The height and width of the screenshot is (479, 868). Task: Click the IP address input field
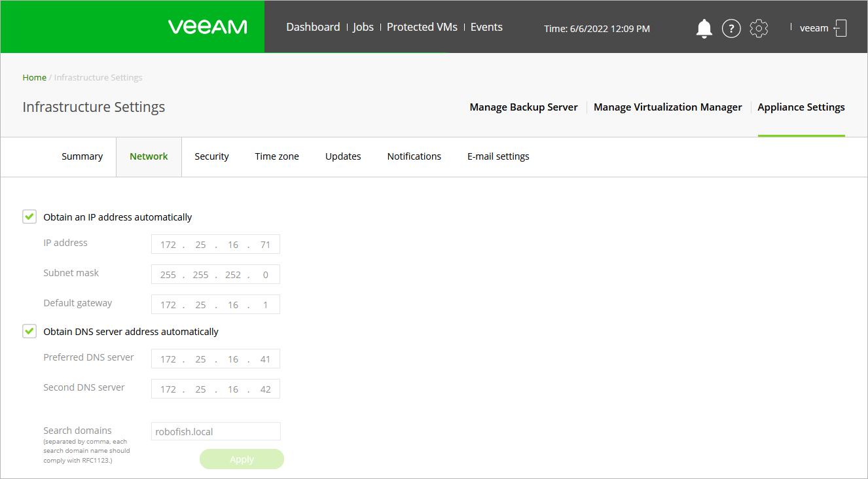coord(215,244)
